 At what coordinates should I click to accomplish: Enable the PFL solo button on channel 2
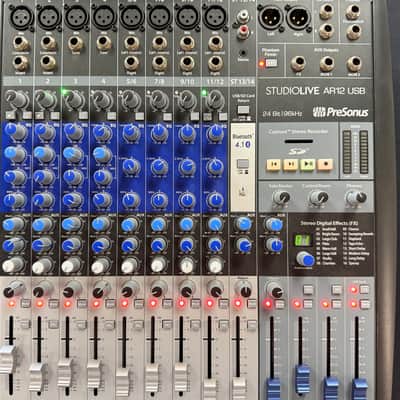click(53, 324)
